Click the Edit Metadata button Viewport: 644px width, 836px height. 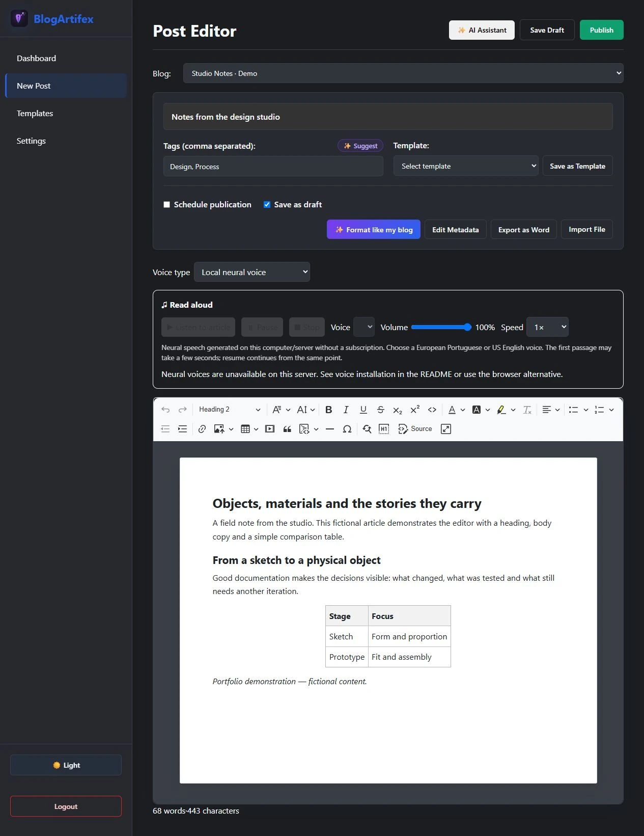point(456,230)
